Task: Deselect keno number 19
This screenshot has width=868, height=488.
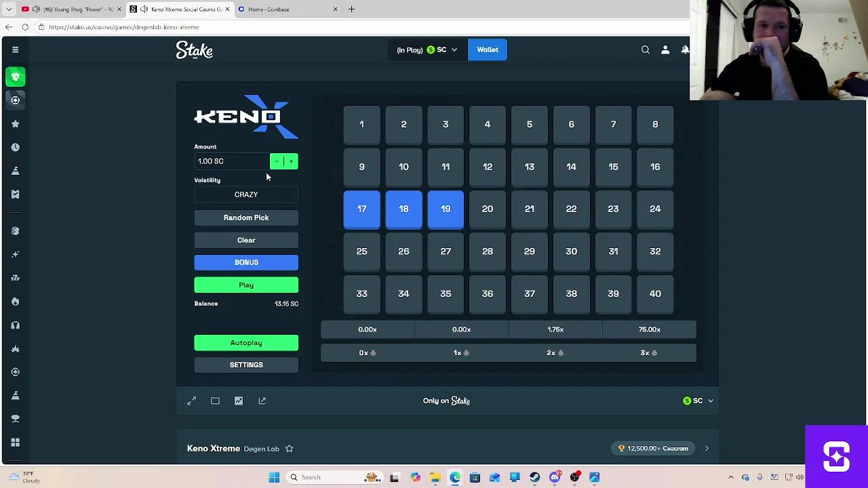Action: coord(446,209)
